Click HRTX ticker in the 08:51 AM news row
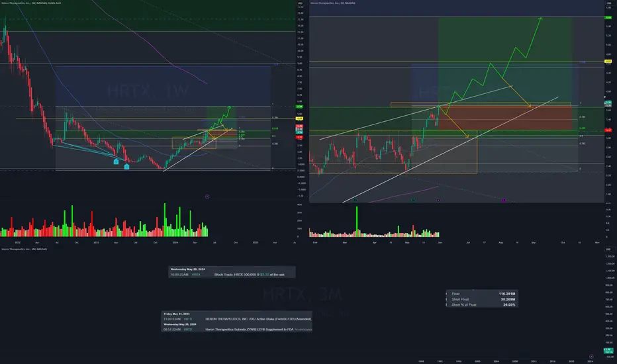 tap(188, 330)
